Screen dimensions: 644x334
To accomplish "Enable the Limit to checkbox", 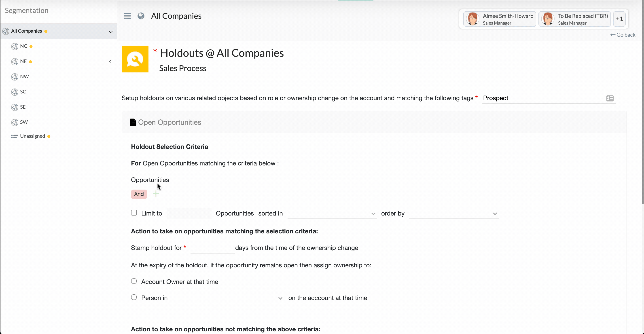I will click(x=134, y=213).
